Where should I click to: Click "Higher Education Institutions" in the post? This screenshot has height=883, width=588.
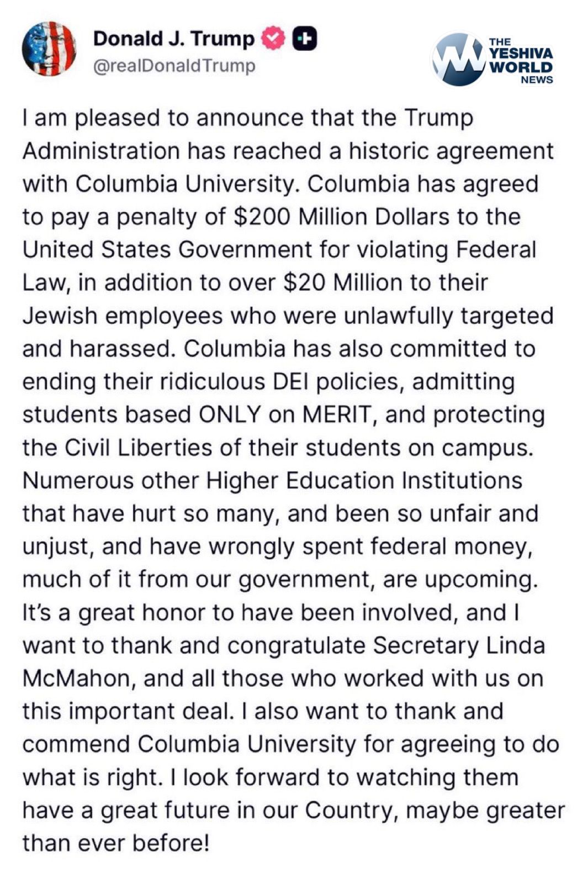pos(364,480)
